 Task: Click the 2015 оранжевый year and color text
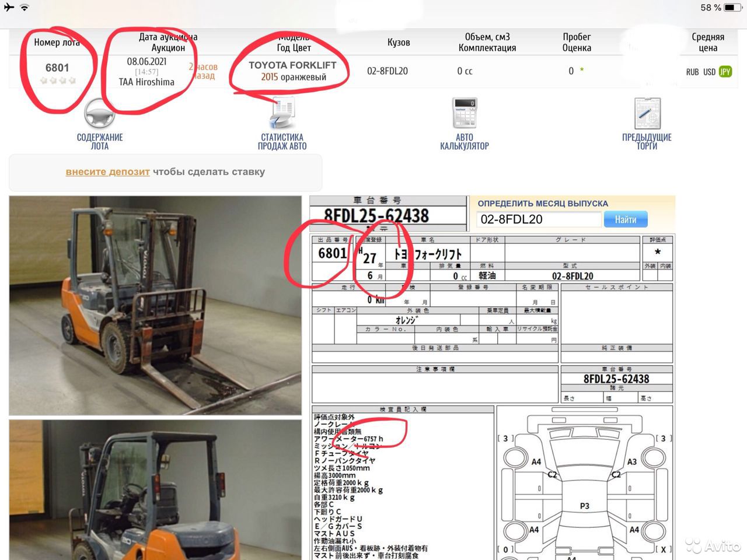294,77
